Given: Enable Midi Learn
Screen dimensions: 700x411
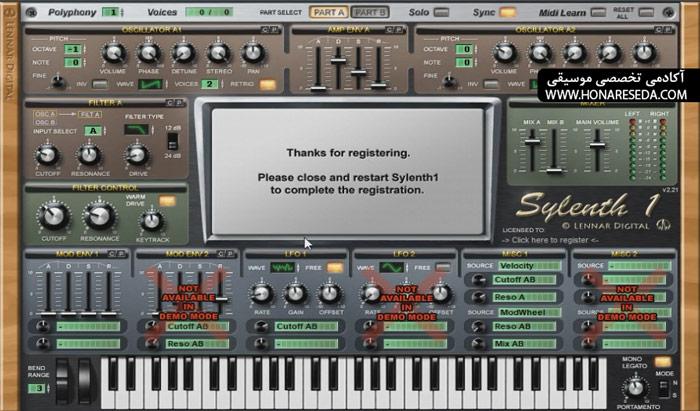Looking at the screenshot, I should [x=598, y=12].
